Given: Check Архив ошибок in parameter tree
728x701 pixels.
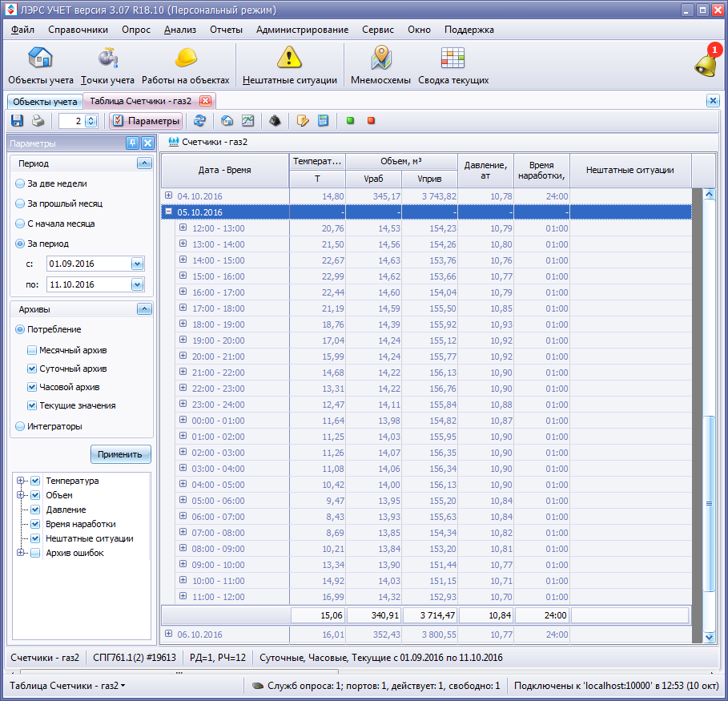Looking at the screenshot, I should click(x=35, y=553).
